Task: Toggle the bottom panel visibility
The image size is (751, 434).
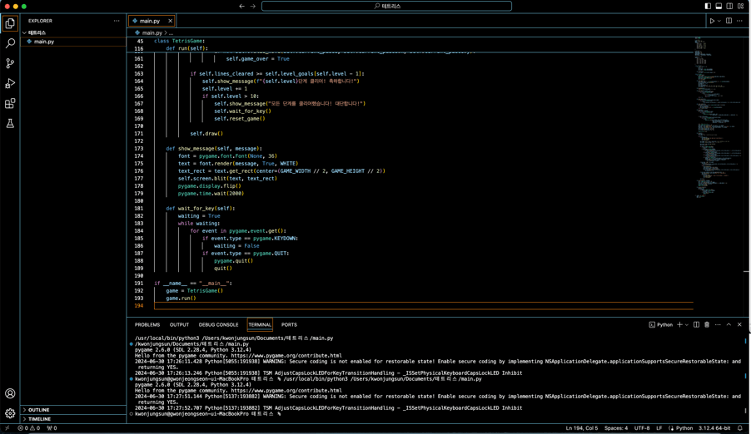Action: 718,6
